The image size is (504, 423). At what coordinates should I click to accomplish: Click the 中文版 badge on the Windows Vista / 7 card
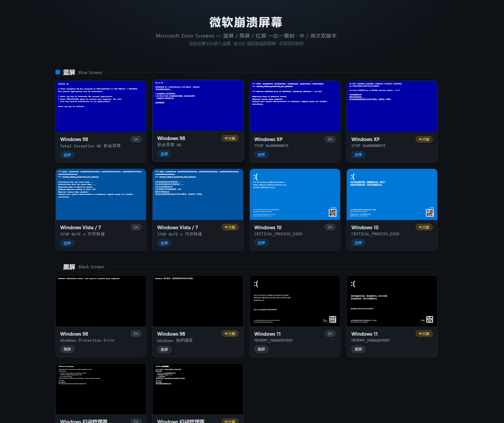click(x=230, y=227)
